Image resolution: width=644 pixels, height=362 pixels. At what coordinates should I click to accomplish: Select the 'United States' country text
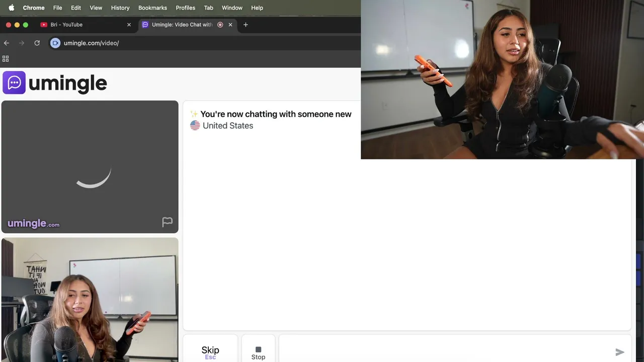pos(228,126)
